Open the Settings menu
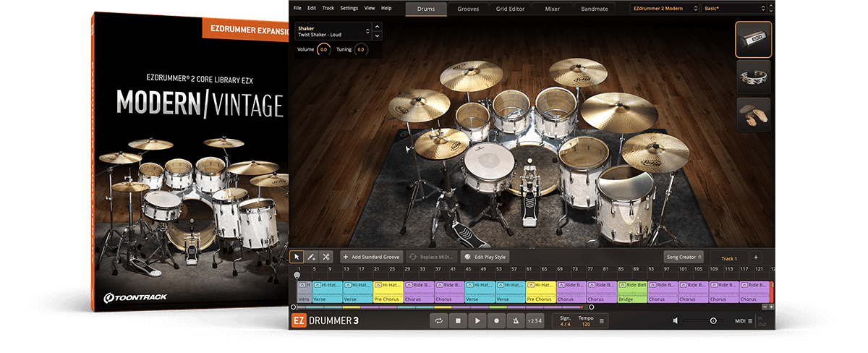 tap(349, 8)
